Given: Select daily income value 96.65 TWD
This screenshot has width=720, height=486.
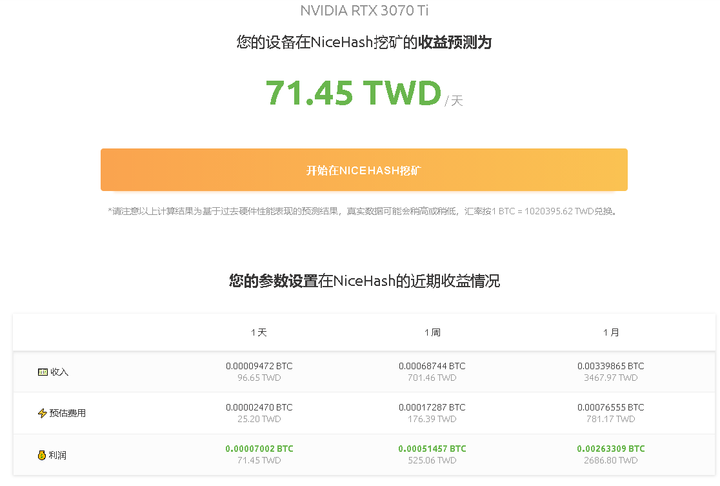Looking at the screenshot, I should tap(259, 378).
